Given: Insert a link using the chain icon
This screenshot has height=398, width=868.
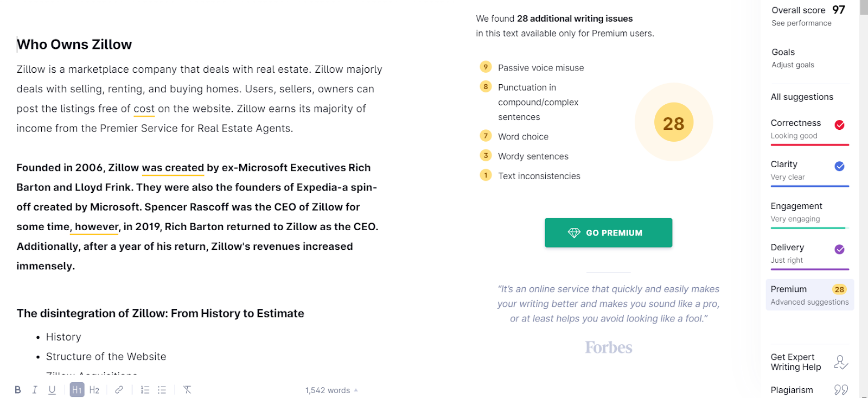Looking at the screenshot, I should tap(119, 390).
